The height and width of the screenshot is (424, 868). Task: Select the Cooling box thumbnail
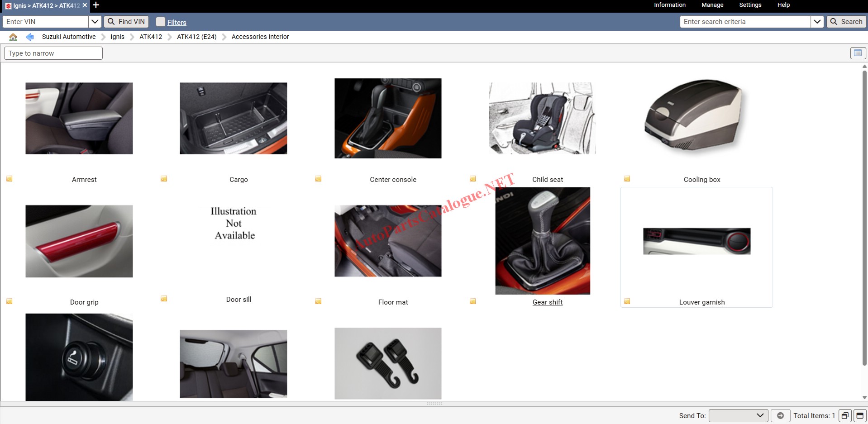point(696,118)
